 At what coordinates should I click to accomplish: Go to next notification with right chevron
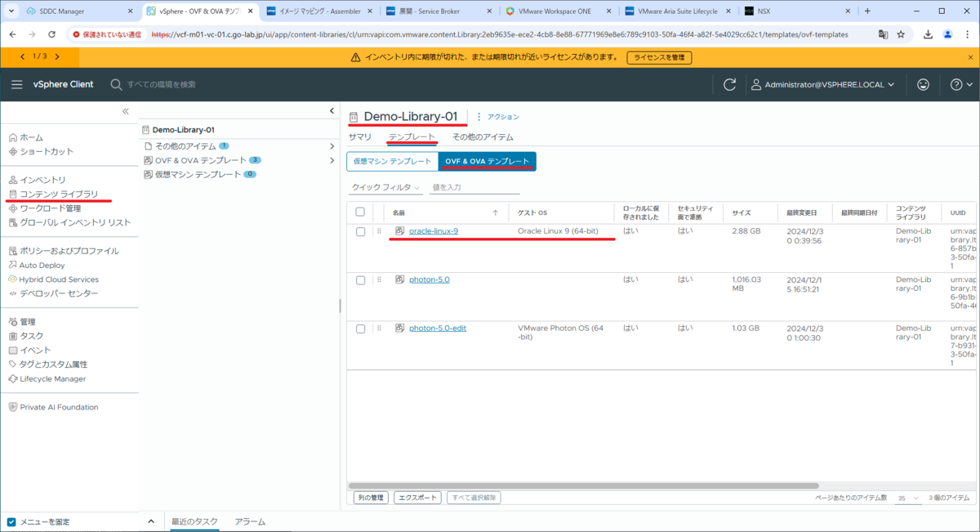pyautogui.click(x=56, y=56)
